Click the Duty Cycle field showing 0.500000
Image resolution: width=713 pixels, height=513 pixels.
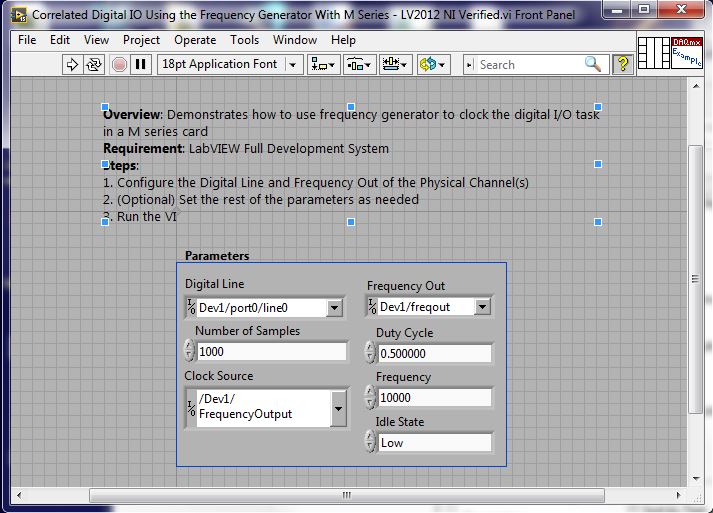click(x=435, y=353)
